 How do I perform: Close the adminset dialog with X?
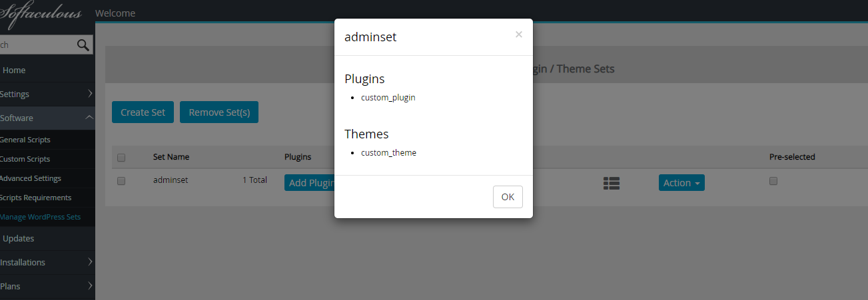pos(519,35)
